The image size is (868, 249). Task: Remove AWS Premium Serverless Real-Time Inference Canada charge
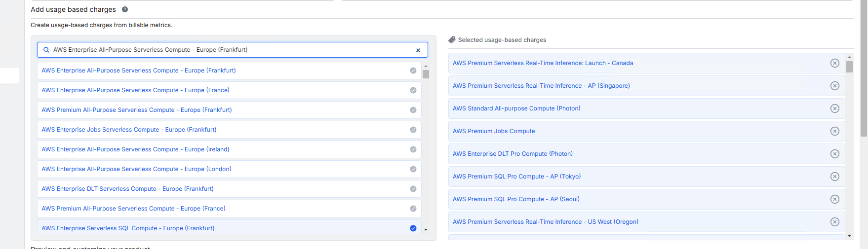point(834,63)
